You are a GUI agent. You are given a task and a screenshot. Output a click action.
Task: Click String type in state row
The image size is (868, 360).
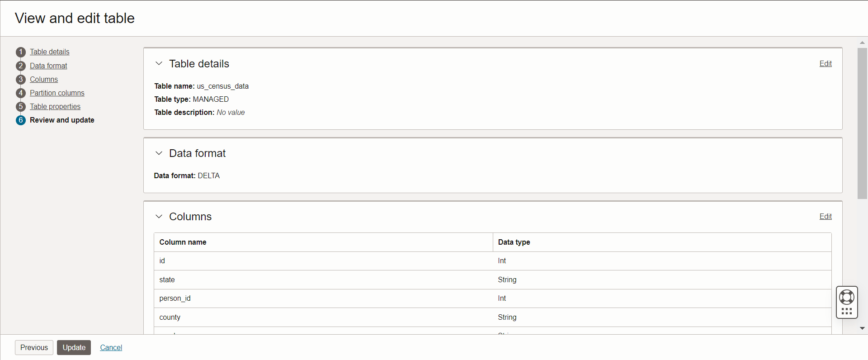tap(507, 280)
